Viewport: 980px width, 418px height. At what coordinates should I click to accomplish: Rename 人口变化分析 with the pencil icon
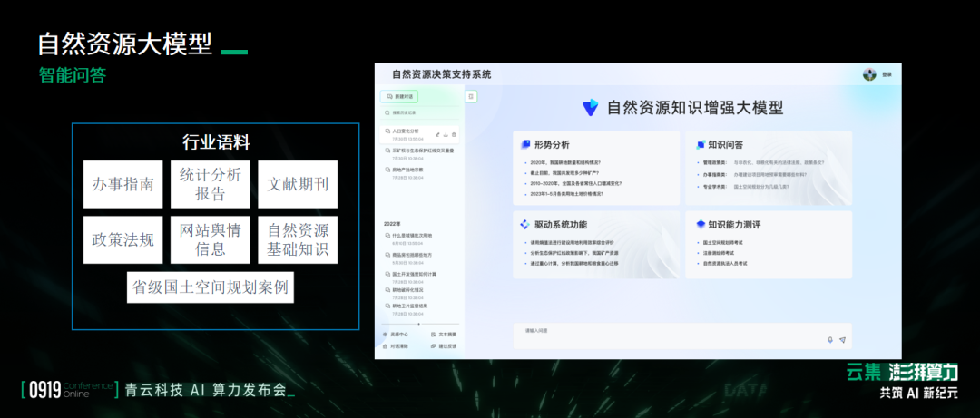(437, 133)
